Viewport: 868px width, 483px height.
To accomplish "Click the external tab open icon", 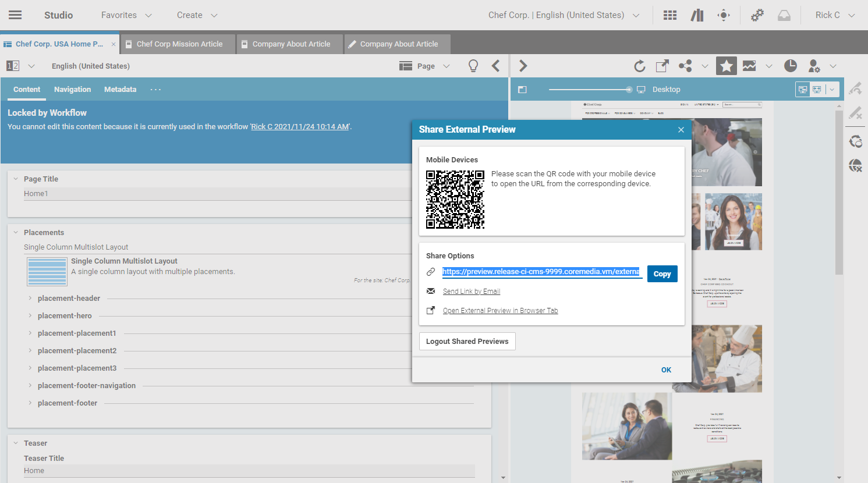I will click(431, 310).
